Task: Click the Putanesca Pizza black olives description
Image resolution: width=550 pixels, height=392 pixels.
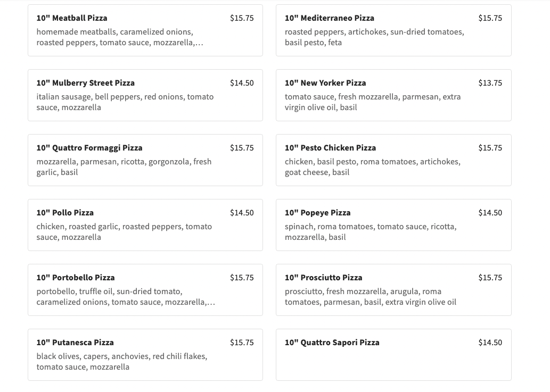Action: tap(121, 362)
